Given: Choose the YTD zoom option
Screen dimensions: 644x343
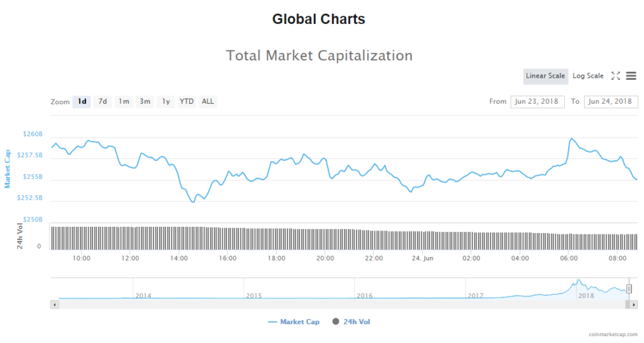Looking at the screenshot, I should tap(187, 102).
